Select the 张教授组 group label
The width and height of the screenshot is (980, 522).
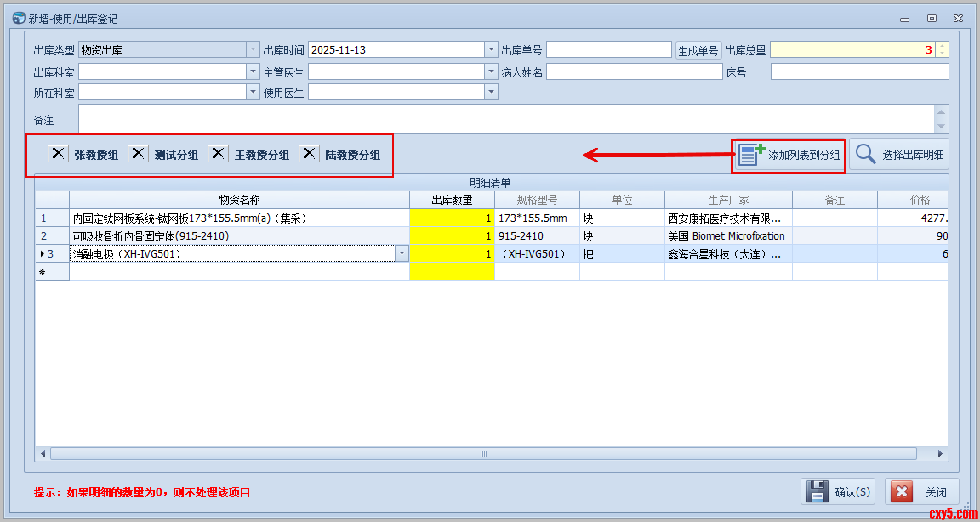[97, 155]
